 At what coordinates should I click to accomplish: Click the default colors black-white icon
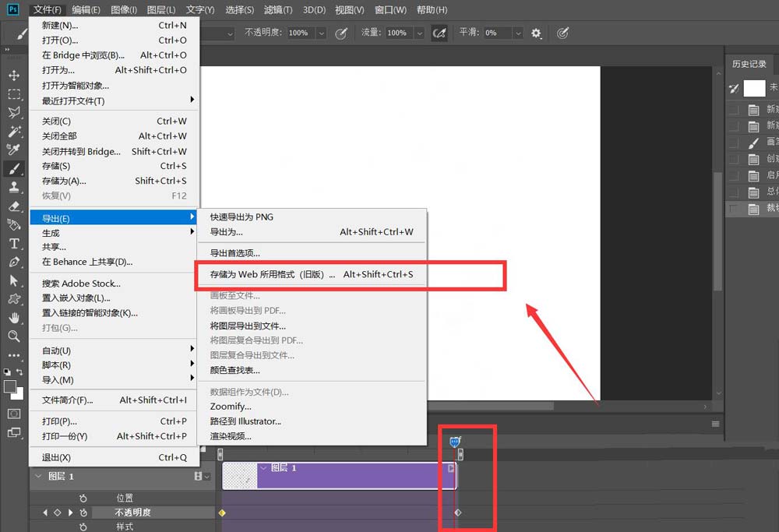click(7, 372)
